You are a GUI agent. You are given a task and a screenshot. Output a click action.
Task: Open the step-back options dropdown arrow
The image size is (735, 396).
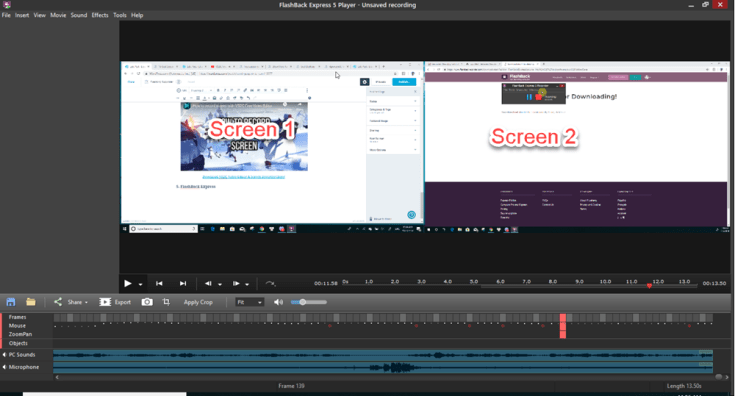[x=220, y=284]
